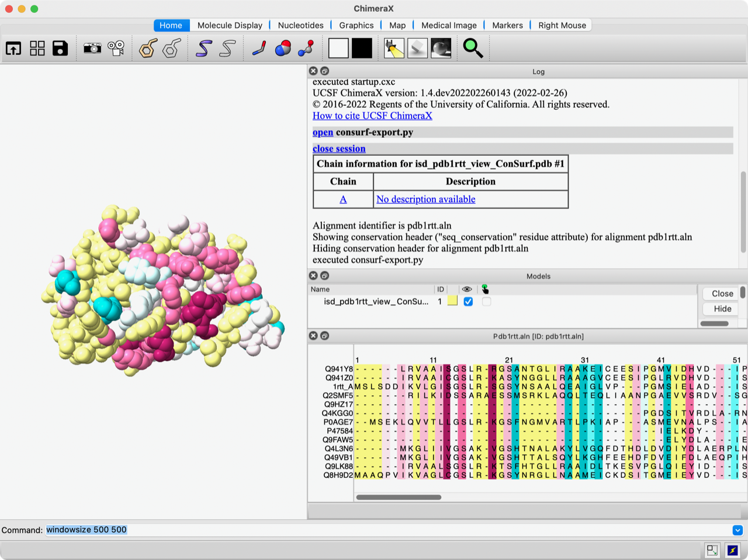Open the How to cite UCSF ChimeraX link
Image resolution: width=748 pixels, height=560 pixels.
point(372,116)
